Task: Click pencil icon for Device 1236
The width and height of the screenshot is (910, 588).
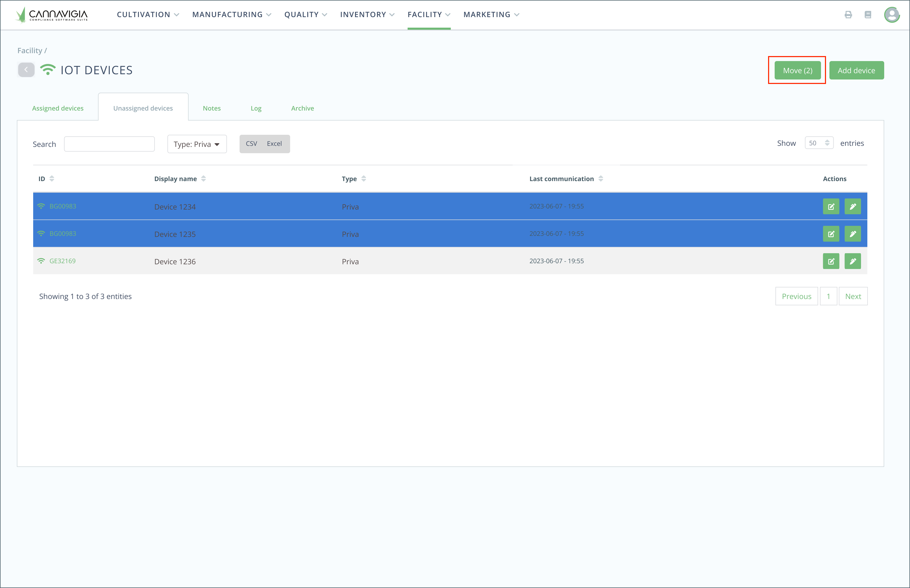Action: tap(852, 262)
